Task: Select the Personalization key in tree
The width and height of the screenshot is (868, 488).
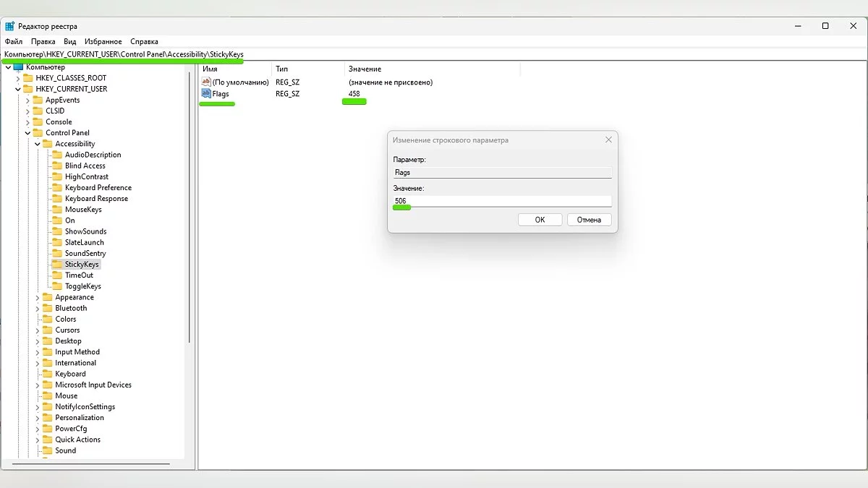Action: (x=80, y=418)
